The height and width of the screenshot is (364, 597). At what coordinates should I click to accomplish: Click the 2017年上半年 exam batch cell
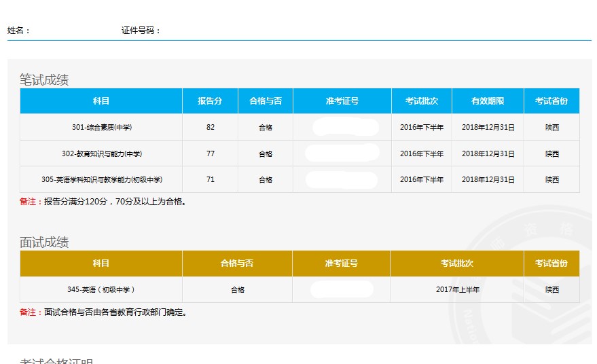(x=457, y=290)
